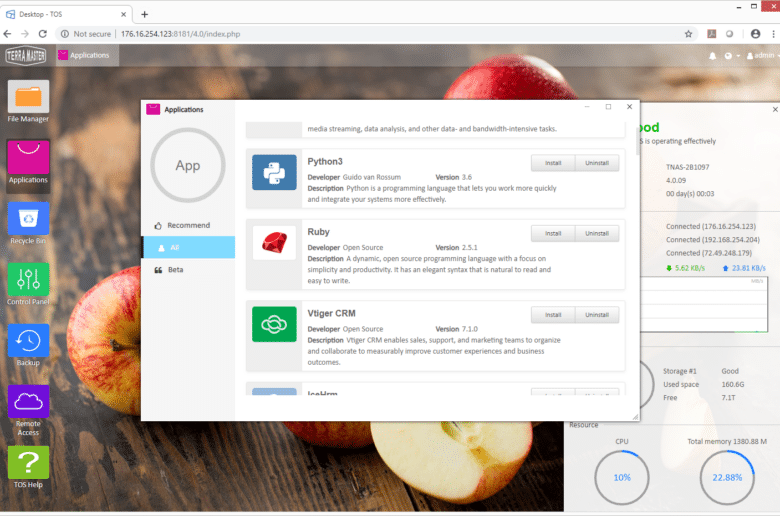The width and height of the screenshot is (780, 516).
Task: Click the Ruby app title
Action: point(318,232)
